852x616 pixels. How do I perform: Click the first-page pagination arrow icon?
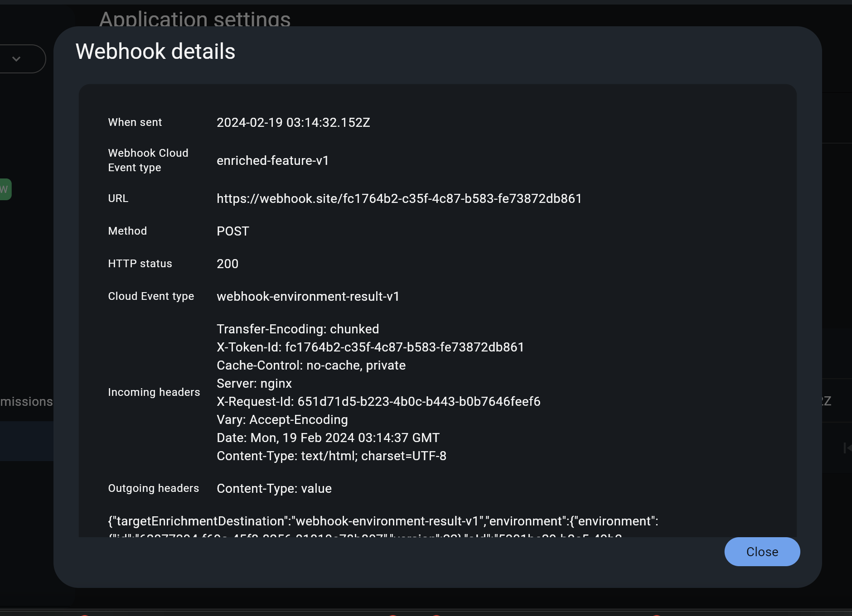(848, 449)
